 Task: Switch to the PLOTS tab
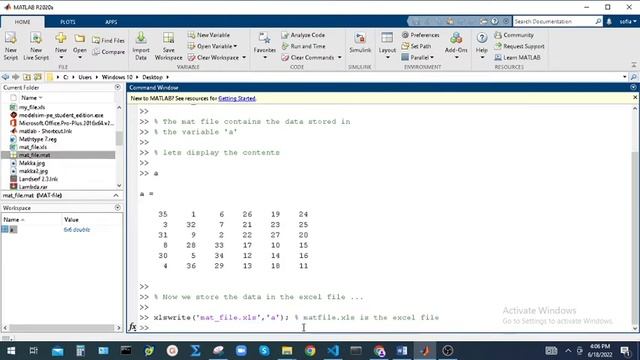68,22
